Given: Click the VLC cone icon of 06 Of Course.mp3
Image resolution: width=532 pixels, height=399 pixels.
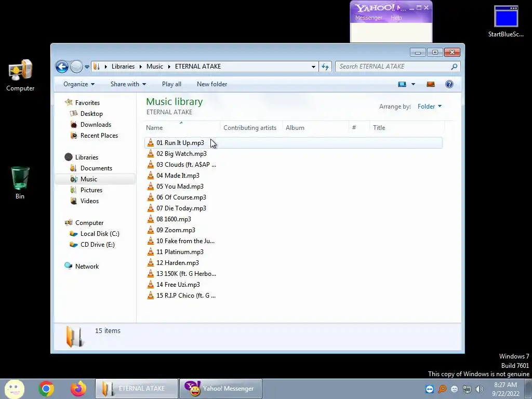Looking at the screenshot, I should [x=151, y=197].
